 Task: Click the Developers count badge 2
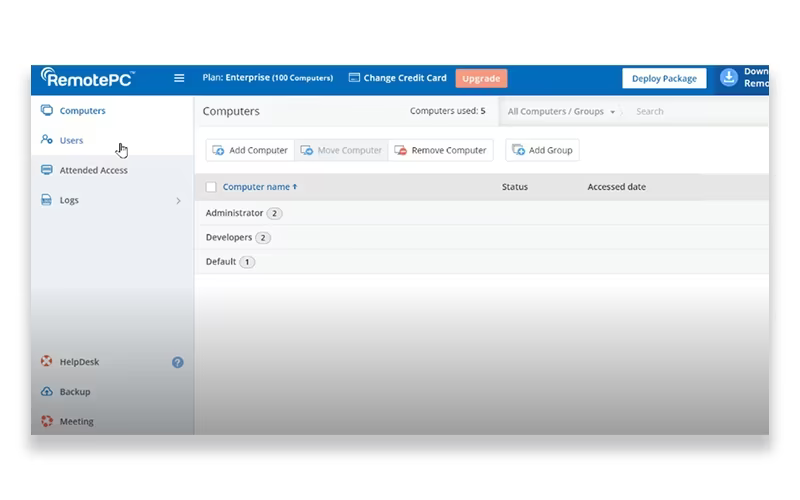tap(263, 238)
